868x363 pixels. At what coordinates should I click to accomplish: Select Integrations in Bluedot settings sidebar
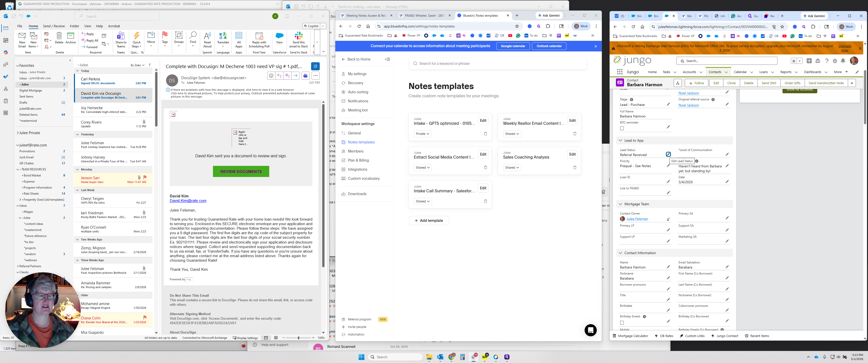(x=357, y=169)
